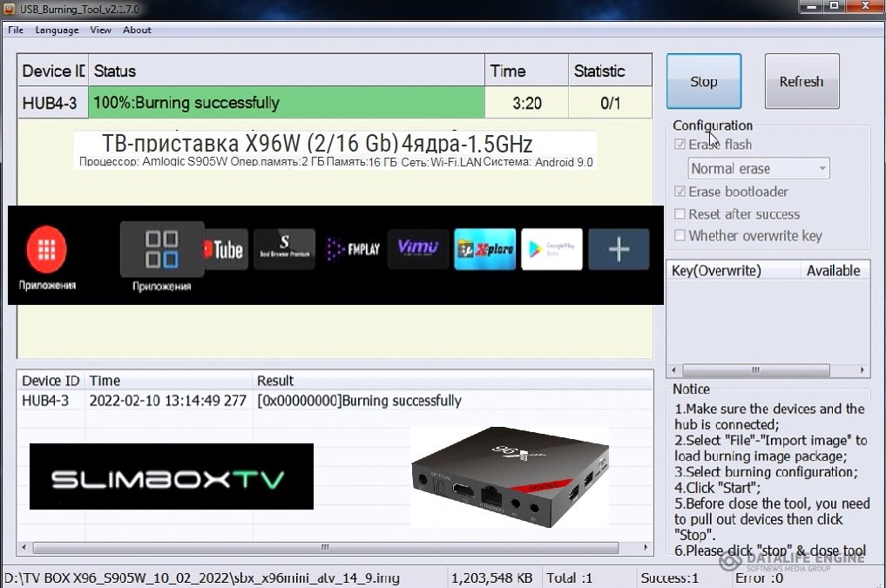The width and height of the screenshot is (886, 588).
Task: Open the YouTube app icon
Action: point(226,249)
